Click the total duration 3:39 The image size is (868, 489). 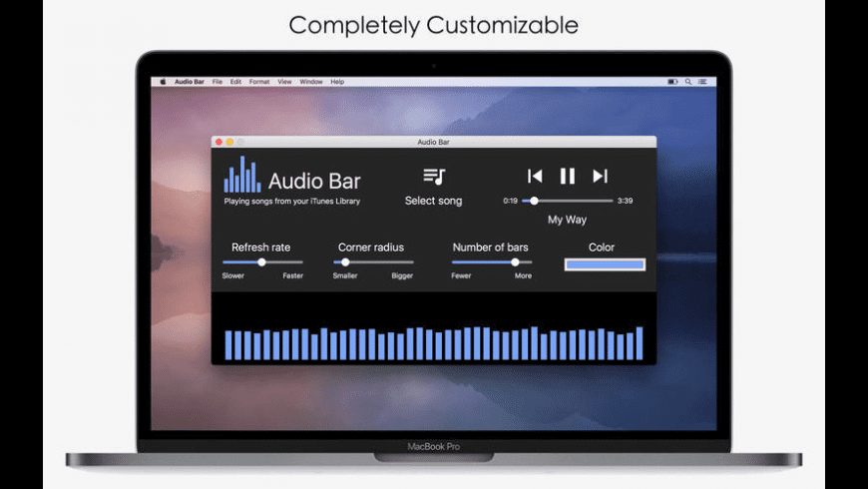tap(625, 201)
